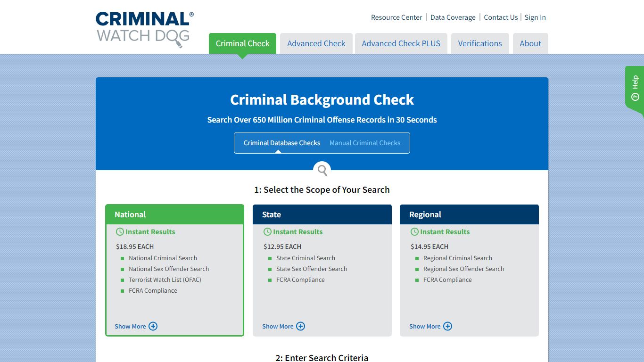Click the '$14.95 EACH' price text
644x362 pixels.
(429, 247)
